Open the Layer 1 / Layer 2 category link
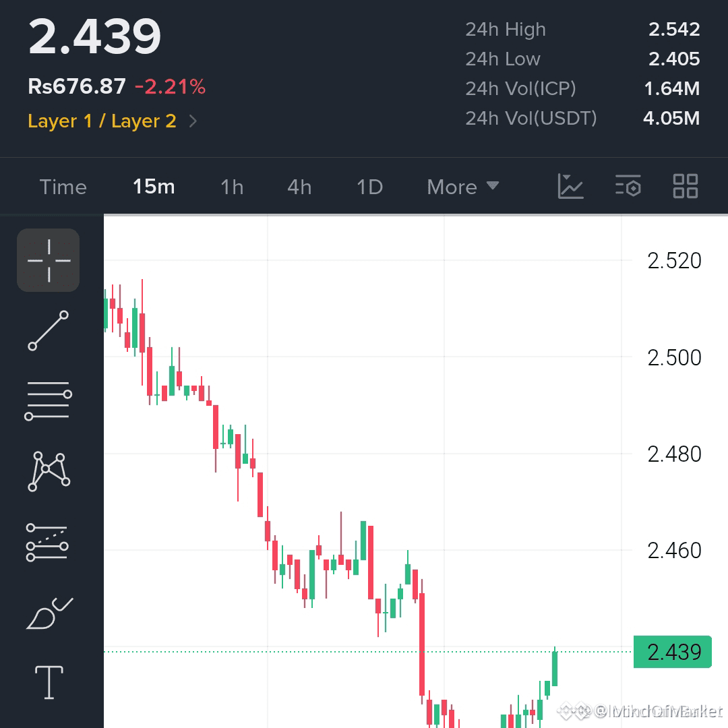This screenshot has height=728, width=728. coord(102,121)
